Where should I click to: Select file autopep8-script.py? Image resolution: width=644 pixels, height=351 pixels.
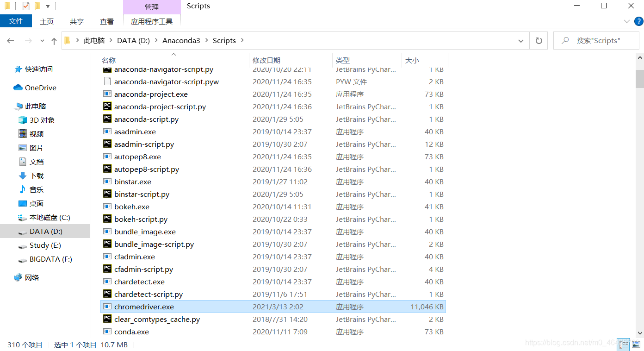click(147, 169)
